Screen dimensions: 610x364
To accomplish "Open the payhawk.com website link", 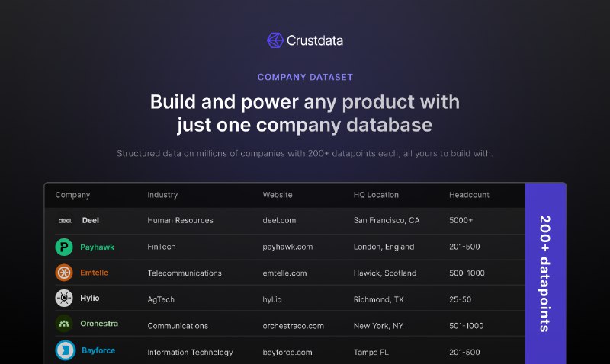I will [287, 247].
